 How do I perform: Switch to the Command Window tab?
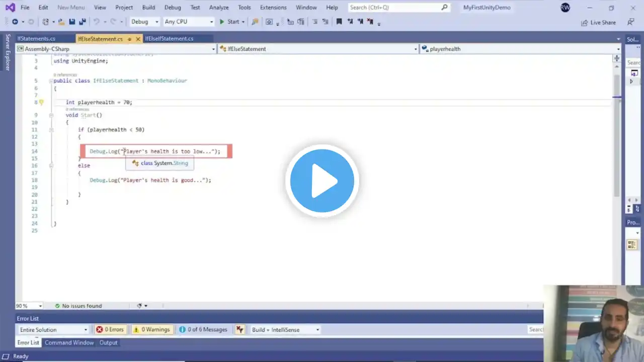click(x=69, y=343)
